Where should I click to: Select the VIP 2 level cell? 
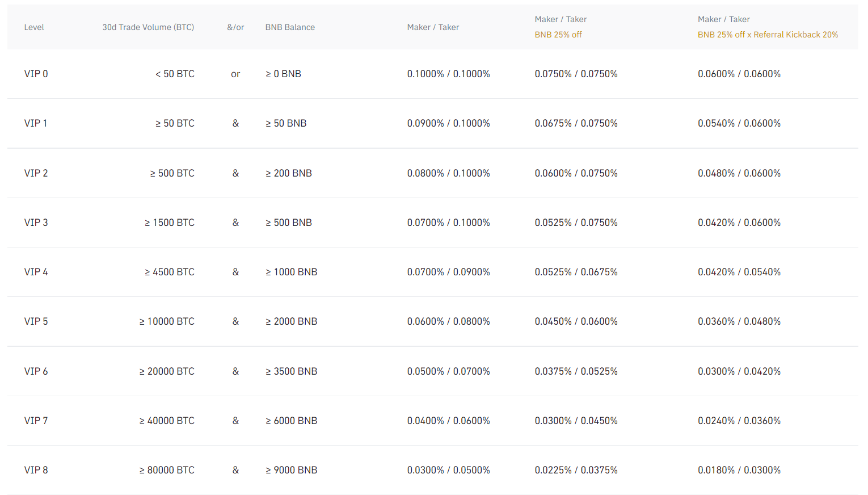[x=36, y=173]
